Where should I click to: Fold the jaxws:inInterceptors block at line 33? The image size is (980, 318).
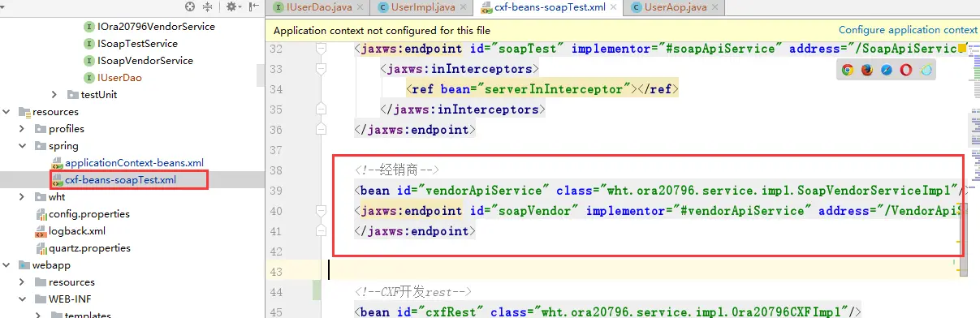(321, 69)
